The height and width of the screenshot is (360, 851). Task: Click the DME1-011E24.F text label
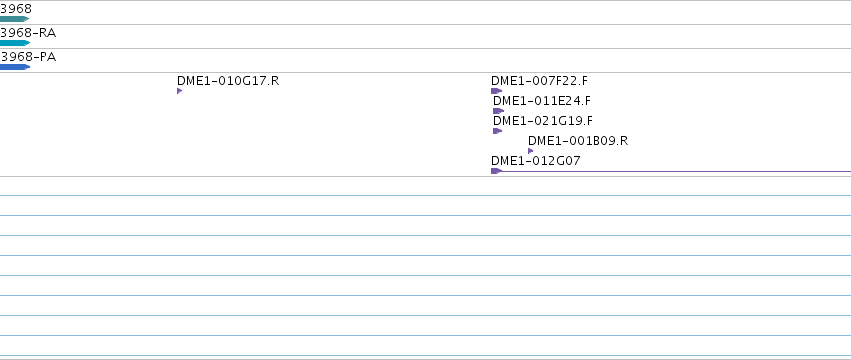point(542,101)
